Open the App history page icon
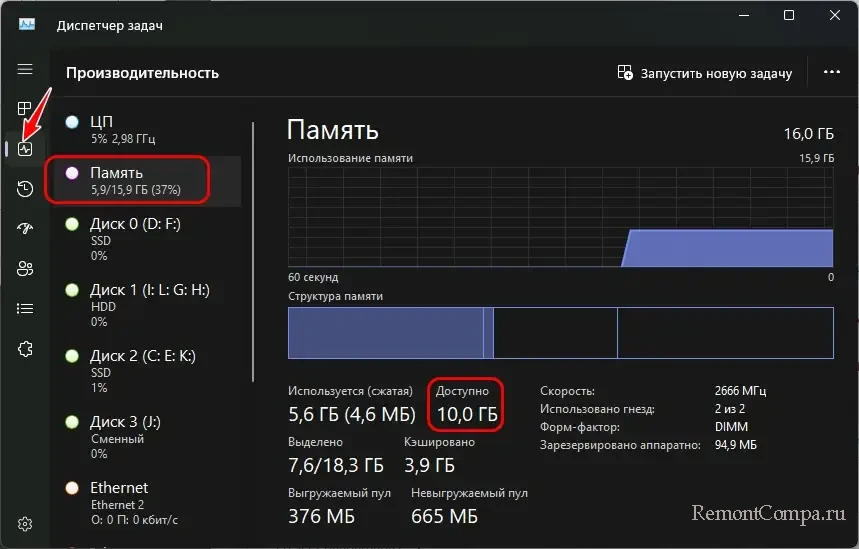Screen dimensions: 859x549 (x=25, y=189)
